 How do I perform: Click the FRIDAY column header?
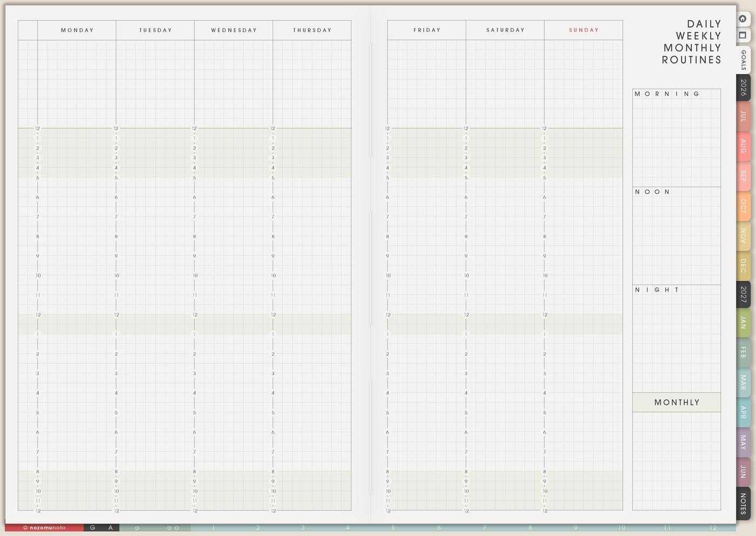point(427,30)
